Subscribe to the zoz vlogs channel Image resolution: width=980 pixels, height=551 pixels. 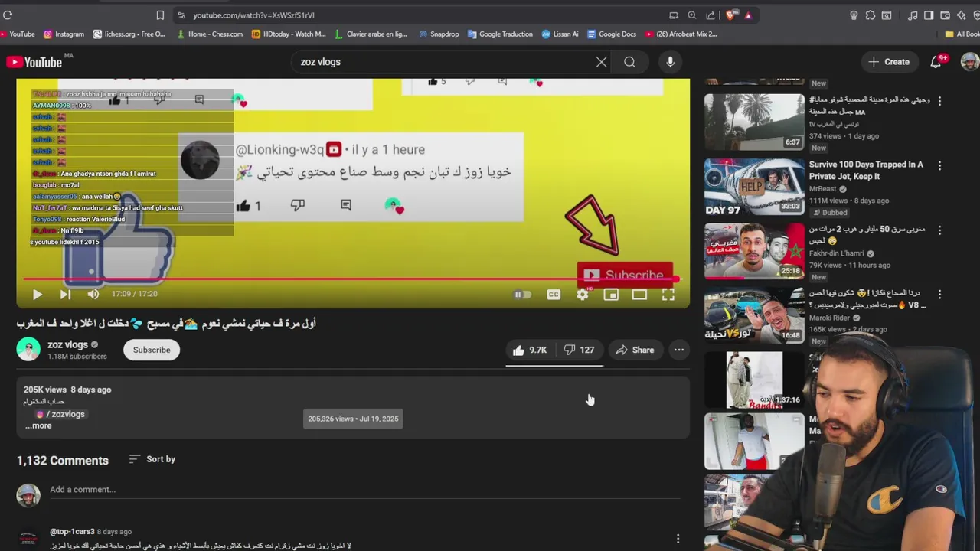click(x=152, y=350)
